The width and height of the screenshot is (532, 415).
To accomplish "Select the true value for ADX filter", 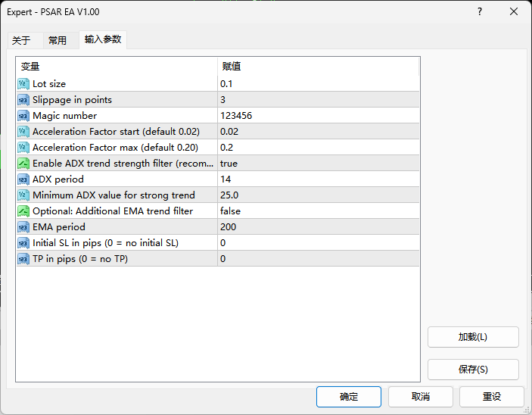I will click(x=229, y=164).
